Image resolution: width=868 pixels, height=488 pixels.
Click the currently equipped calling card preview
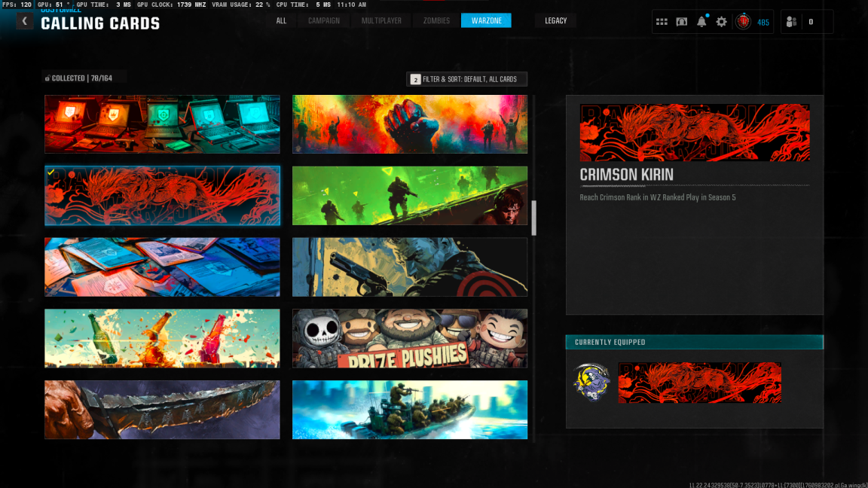[x=699, y=383]
